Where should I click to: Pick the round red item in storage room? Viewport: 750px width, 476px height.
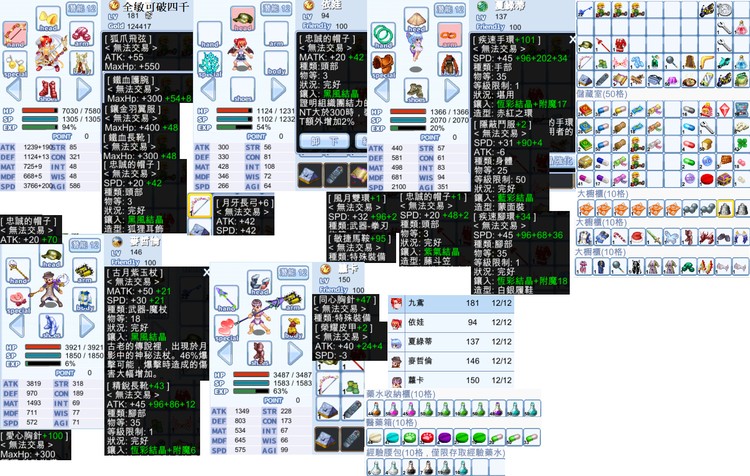(707, 179)
